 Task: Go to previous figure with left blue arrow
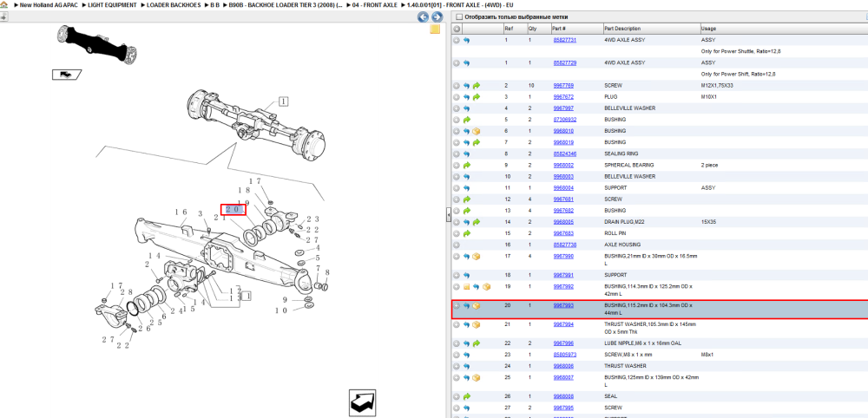click(423, 17)
